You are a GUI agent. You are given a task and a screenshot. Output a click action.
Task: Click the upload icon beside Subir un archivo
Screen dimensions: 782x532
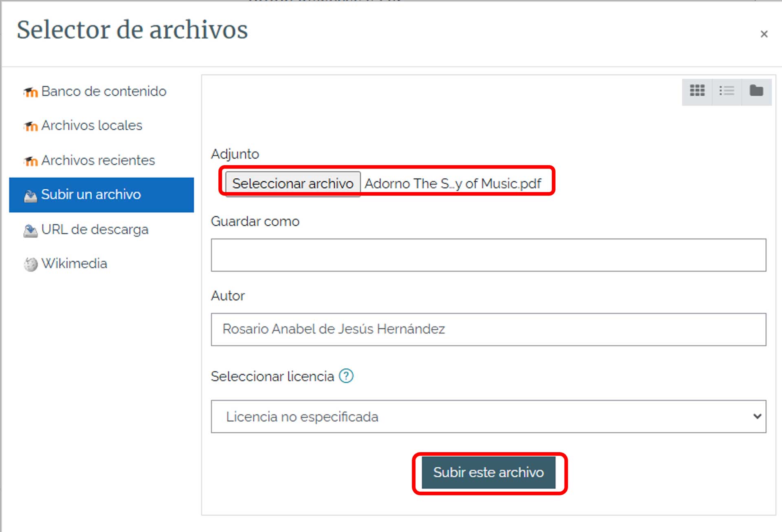click(x=31, y=196)
